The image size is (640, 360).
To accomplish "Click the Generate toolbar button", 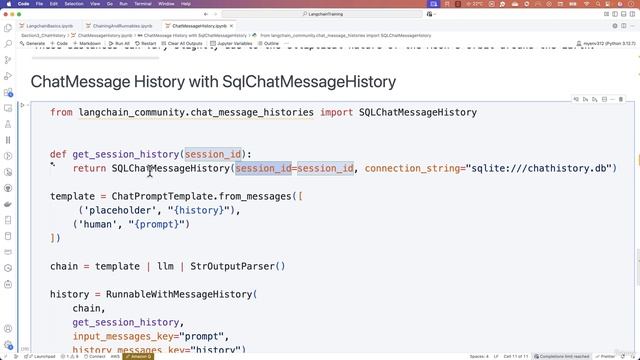I will click(33, 43).
